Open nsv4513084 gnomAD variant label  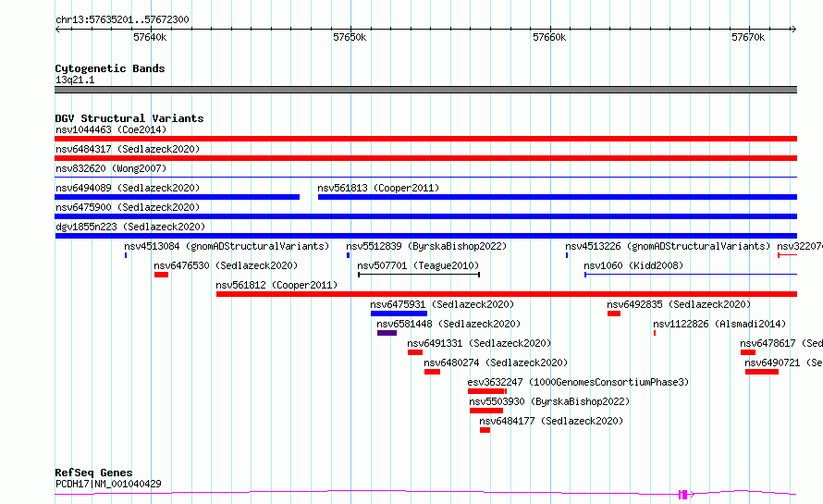click(227, 246)
